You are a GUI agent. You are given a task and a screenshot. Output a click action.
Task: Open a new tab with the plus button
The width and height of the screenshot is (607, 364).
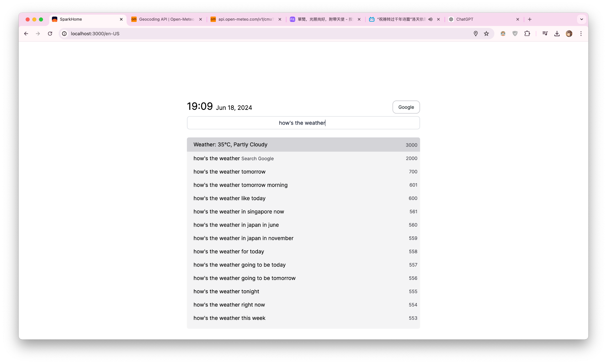coord(529,19)
